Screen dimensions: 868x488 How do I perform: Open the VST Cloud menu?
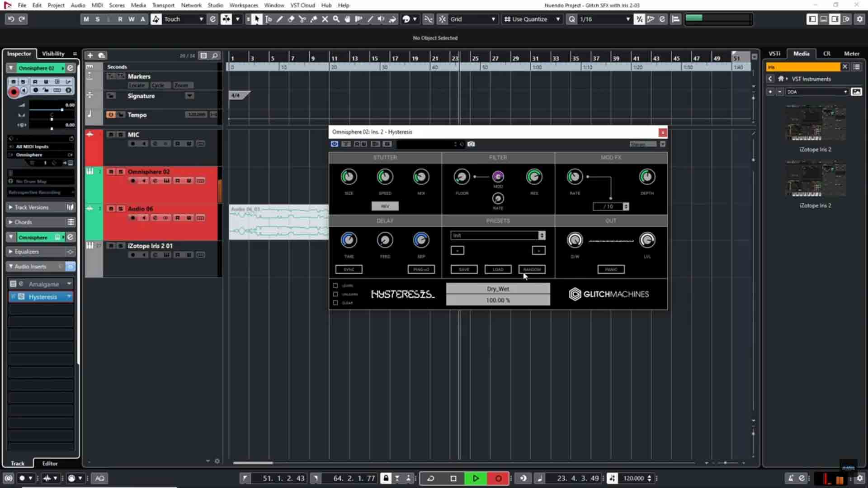pos(302,5)
